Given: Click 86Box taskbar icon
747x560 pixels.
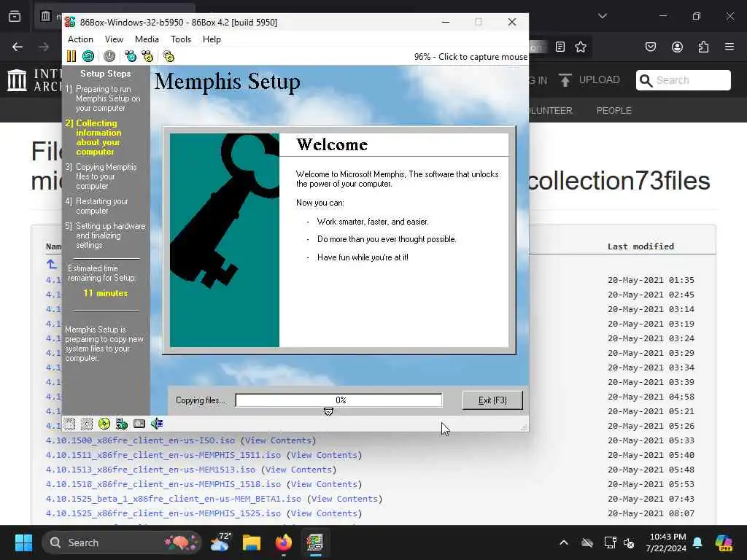Looking at the screenshot, I should 315,542.
